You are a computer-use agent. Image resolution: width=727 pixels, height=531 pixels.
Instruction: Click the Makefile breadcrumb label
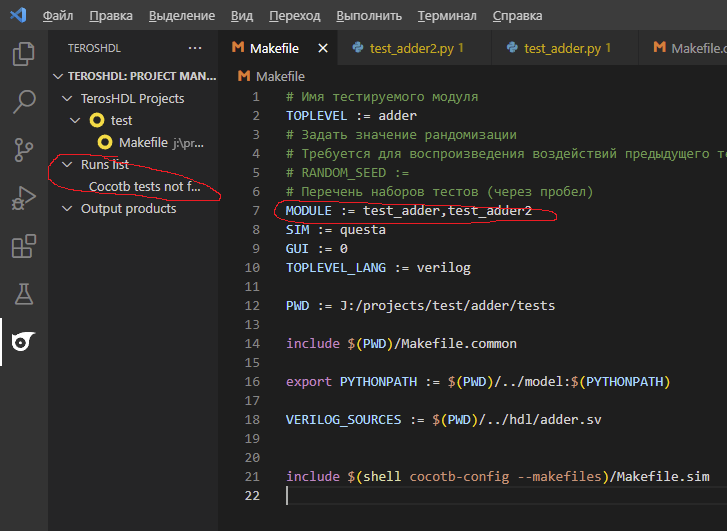pos(281,77)
